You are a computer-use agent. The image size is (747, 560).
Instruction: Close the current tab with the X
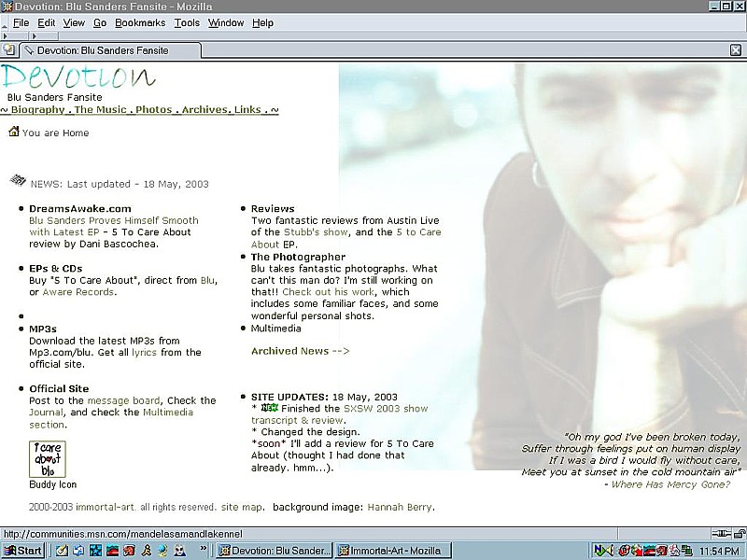click(736, 50)
